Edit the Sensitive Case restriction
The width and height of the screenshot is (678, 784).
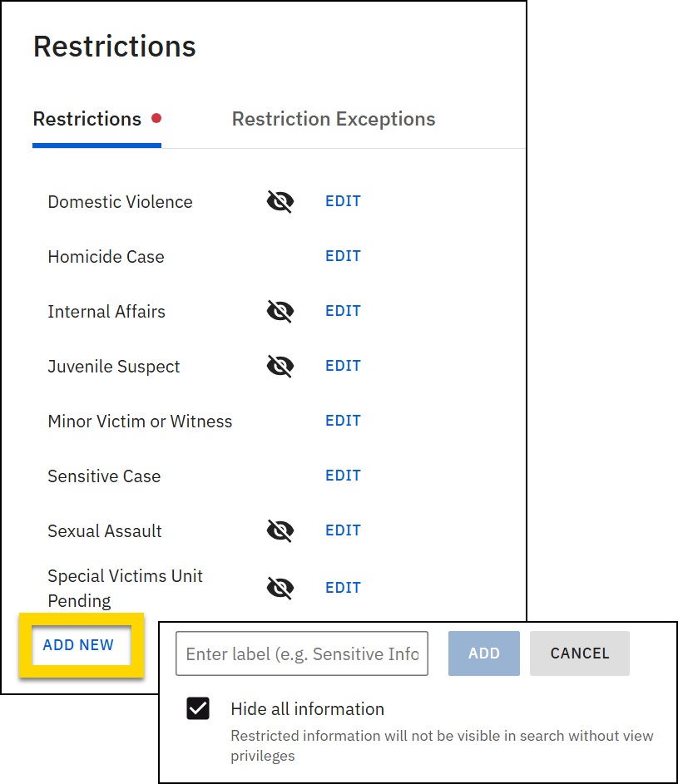pos(343,476)
